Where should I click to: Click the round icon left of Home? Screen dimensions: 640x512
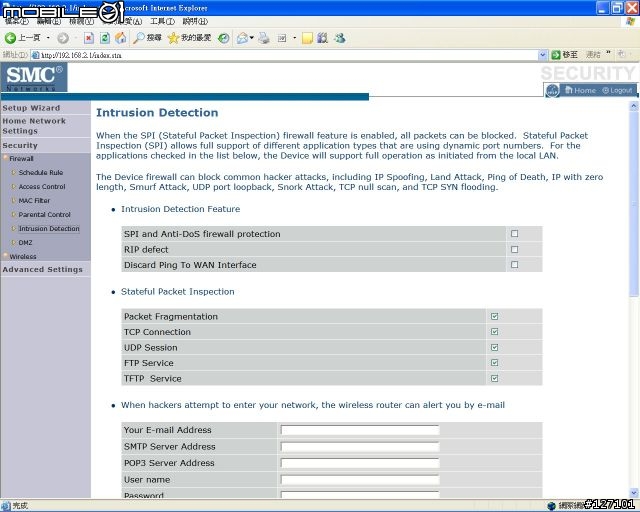pos(552,91)
